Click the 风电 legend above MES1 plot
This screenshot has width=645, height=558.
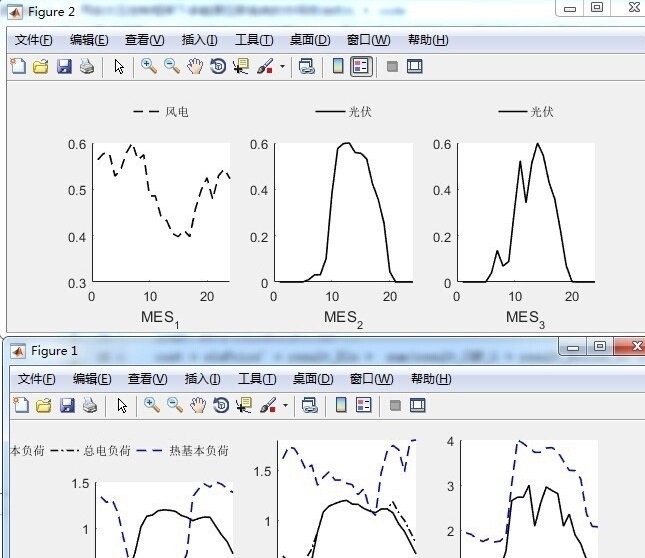pyautogui.click(x=161, y=111)
